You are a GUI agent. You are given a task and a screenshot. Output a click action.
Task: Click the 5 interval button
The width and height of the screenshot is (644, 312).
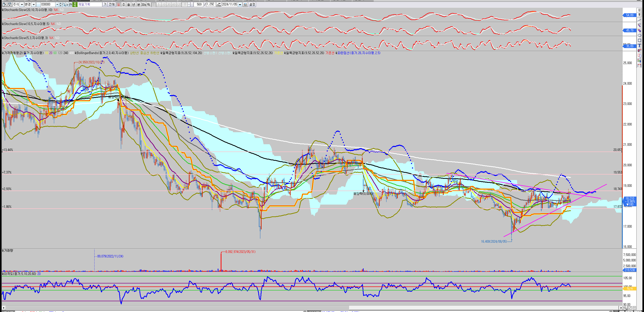[x=159, y=4]
